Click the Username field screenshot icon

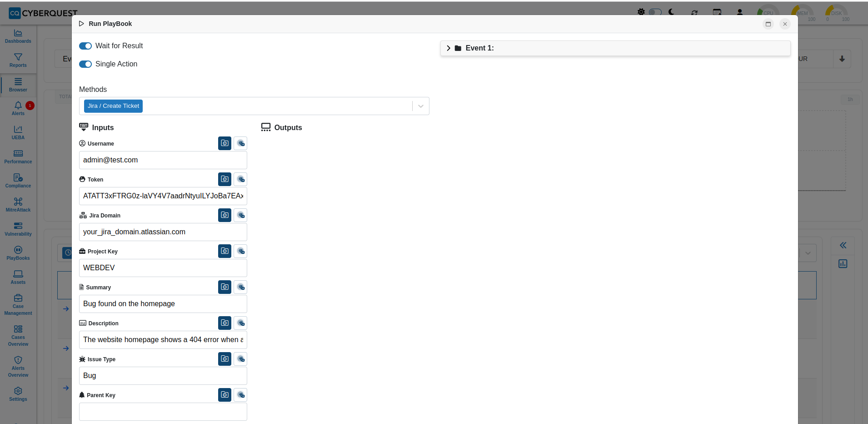(224, 143)
